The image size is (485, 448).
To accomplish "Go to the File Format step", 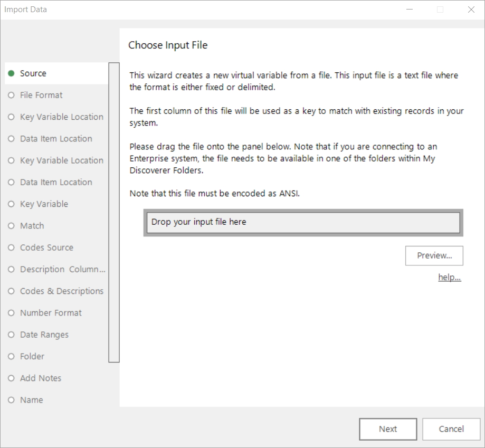I will click(x=56, y=95).
